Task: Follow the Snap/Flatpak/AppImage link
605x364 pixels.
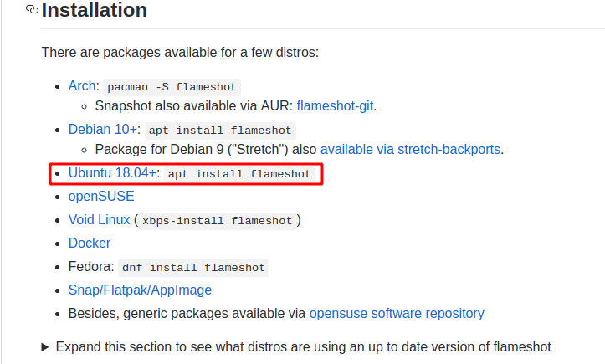Action: coord(140,290)
